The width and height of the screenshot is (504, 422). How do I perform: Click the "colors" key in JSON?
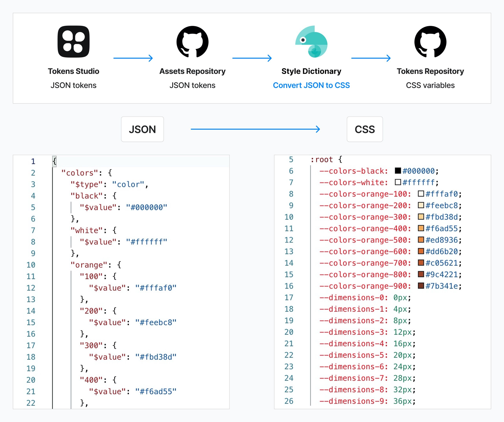pyautogui.click(x=80, y=173)
